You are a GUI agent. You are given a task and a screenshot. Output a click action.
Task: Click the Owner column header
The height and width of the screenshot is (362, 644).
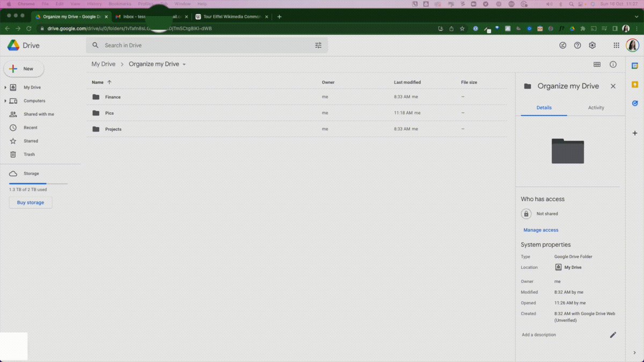328,83
